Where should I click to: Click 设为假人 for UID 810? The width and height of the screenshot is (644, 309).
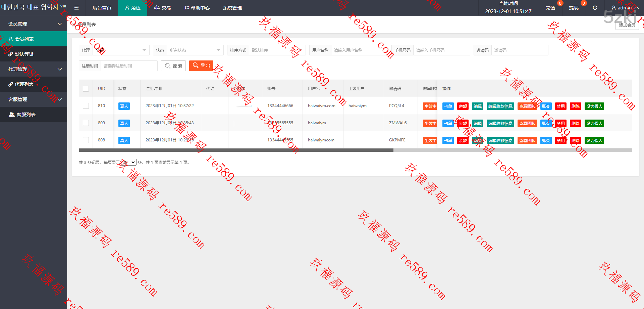pyautogui.click(x=594, y=106)
